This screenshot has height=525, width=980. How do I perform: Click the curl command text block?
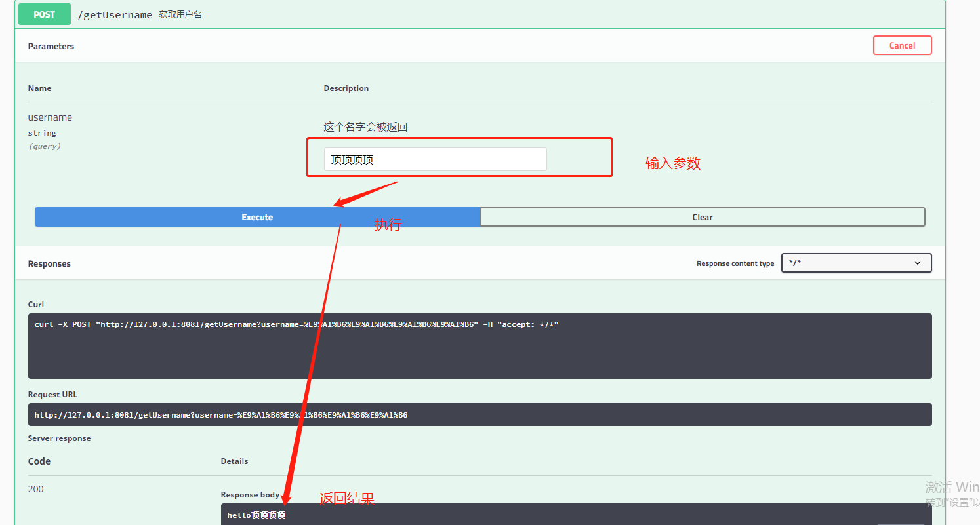pyautogui.click(x=480, y=345)
